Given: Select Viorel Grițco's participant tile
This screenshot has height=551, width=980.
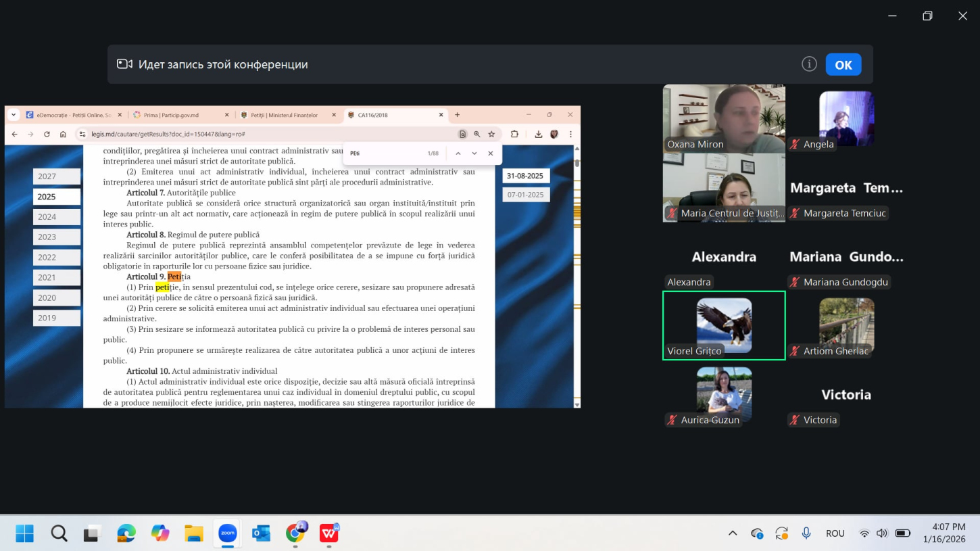Looking at the screenshot, I should click(x=724, y=326).
